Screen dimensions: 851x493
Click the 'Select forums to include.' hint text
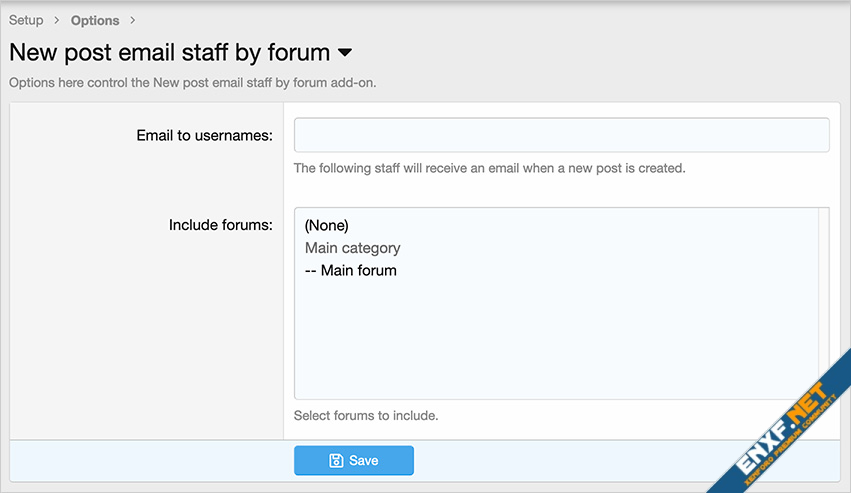tap(366, 415)
